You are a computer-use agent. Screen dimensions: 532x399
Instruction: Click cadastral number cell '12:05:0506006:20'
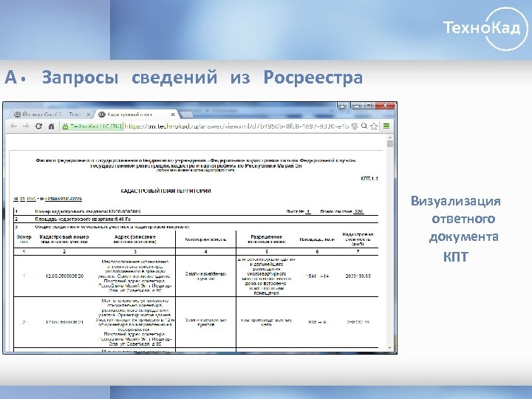point(64,276)
